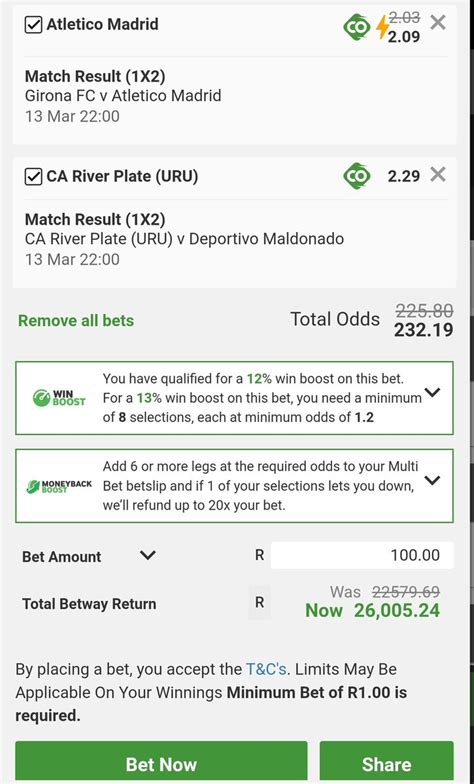
Task: Remove the Atletico Madrid selection with the X
Action: pyautogui.click(x=438, y=22)
